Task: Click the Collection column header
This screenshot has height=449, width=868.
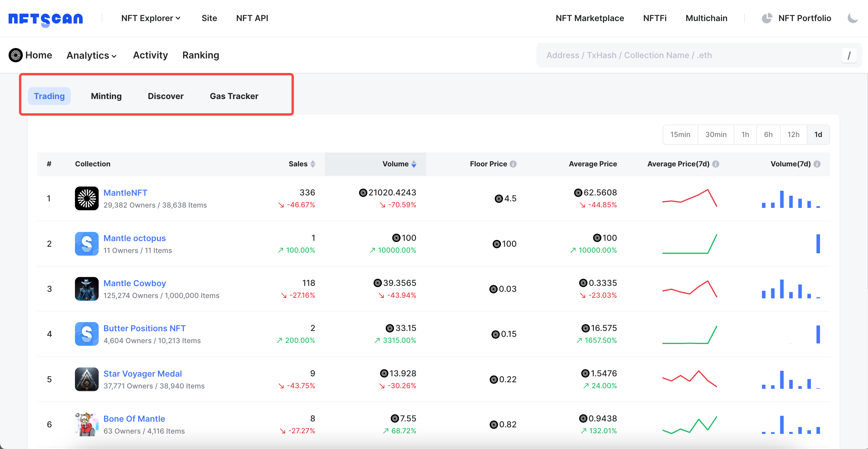Action: pos(93,164)
